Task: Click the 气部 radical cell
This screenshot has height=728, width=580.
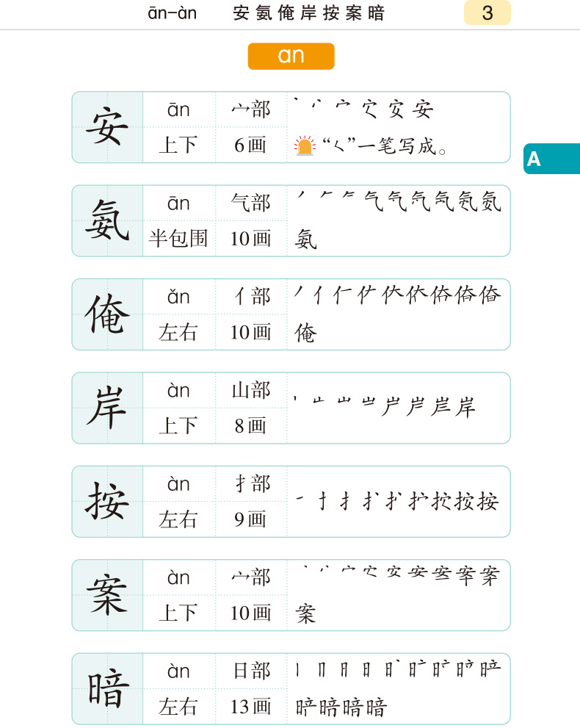Action: tap(251, 203)
